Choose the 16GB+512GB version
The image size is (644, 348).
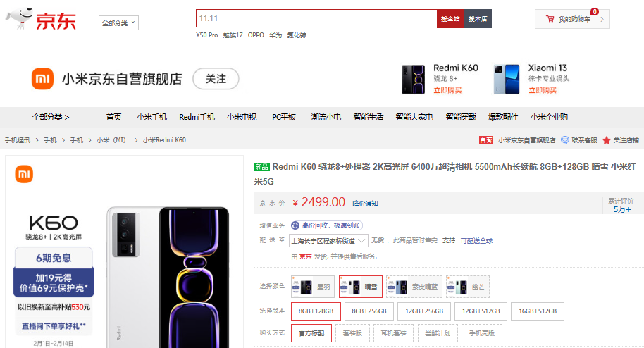pos(537,311)
